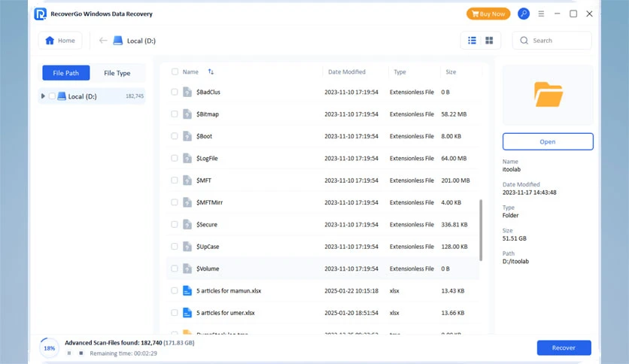Click the $MFTMirr file icon
Image resolution: width=629 pixels, height=364 pixels.
(x=187, y=202)
